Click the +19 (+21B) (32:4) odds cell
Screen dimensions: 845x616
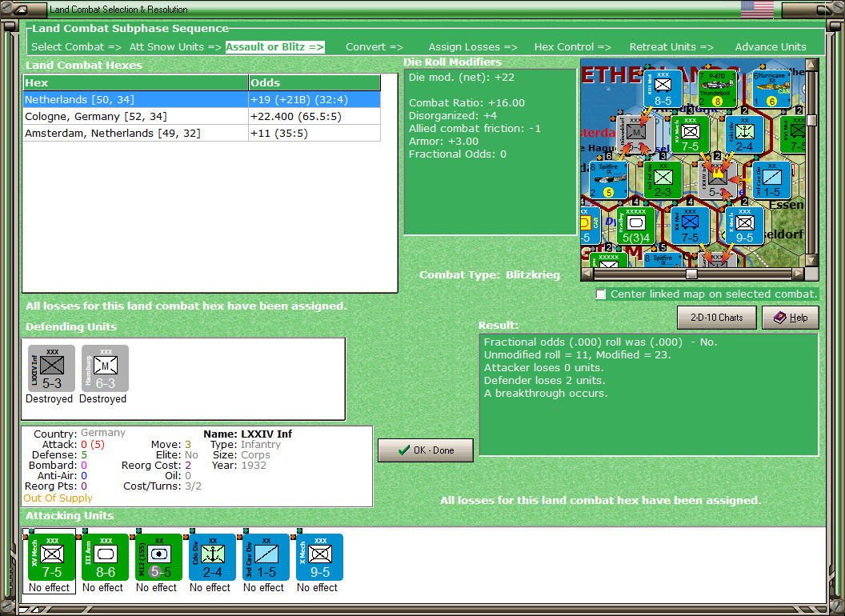tap(314, 100)
